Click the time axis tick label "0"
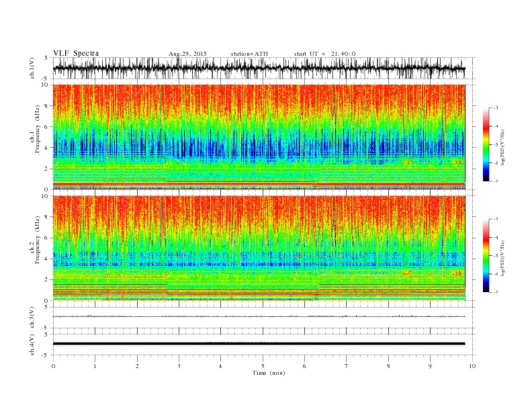Screen dimensions: 532x411 click(x=53, y=366)
